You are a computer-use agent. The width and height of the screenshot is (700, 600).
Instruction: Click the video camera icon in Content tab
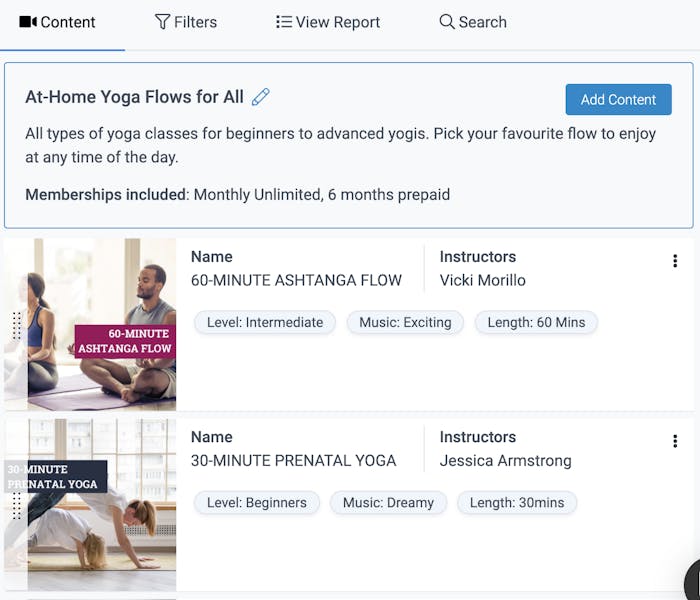click(28, 21)
